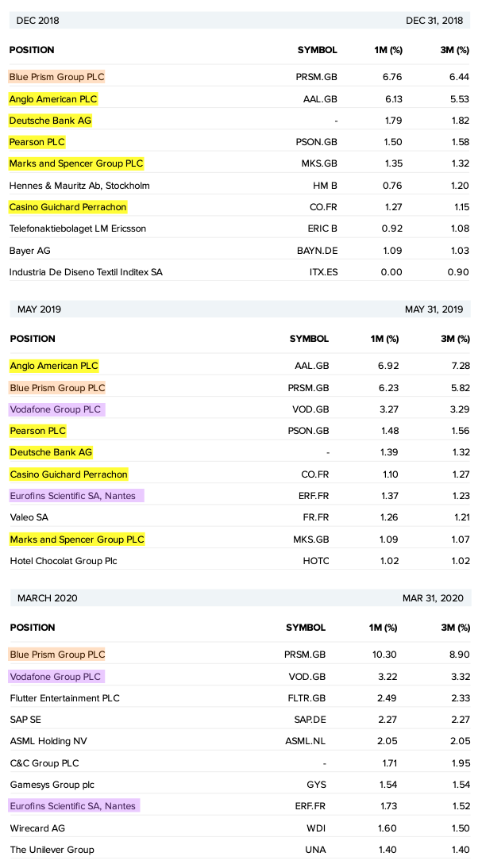
Task: Click The Unilever Group position
Action: click(x=52, y=850)
